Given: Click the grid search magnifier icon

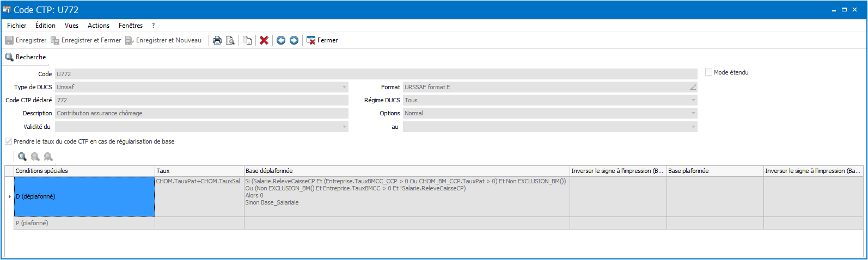Looking at the screenshot, I should pos(22,157).
